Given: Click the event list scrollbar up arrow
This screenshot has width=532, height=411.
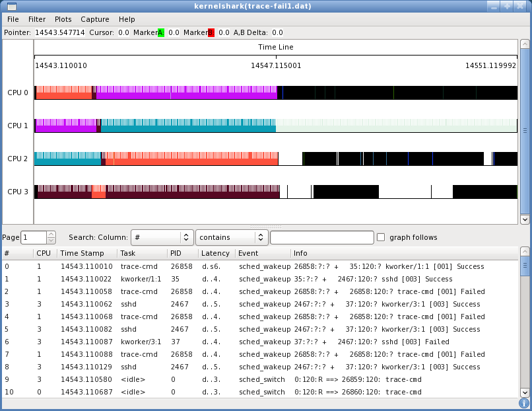Looking at the screenshot, I should 525,252.
